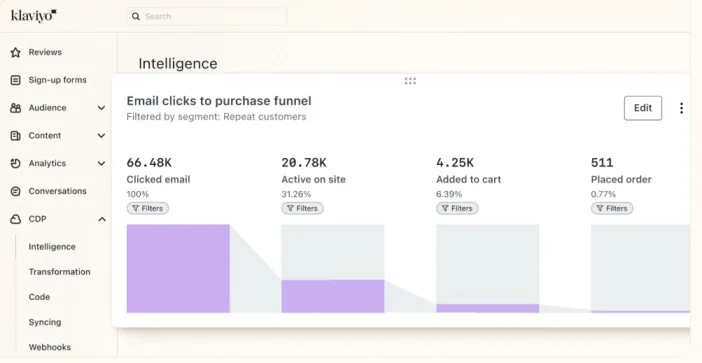Click the '6.39%' percentage
702x363 pixels.
pos(449,194)
